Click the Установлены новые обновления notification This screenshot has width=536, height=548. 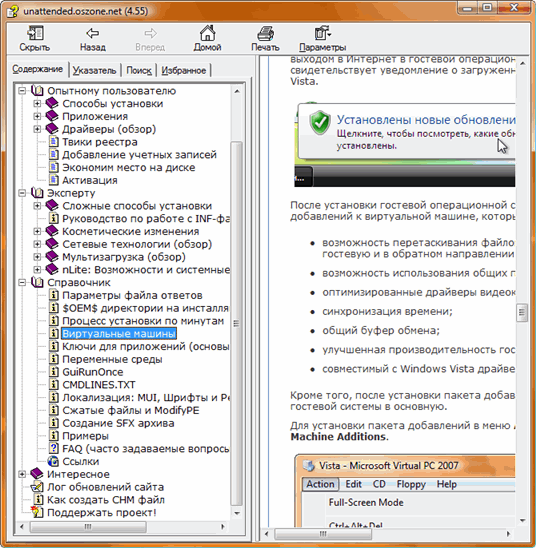(407, 132)
